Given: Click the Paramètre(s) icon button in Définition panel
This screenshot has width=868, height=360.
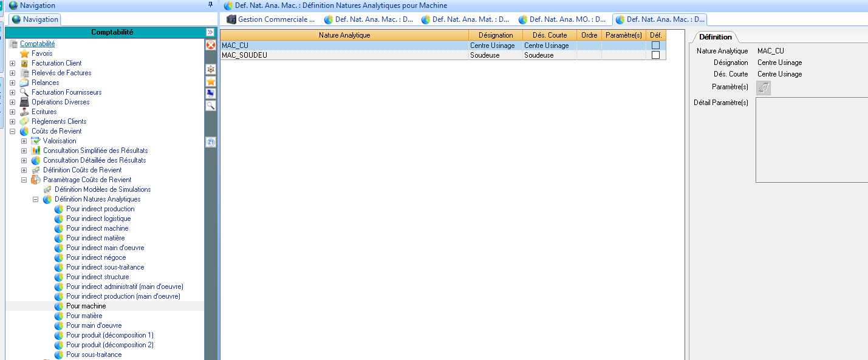Looking at the screenshot, I should [x=764, y=88].
